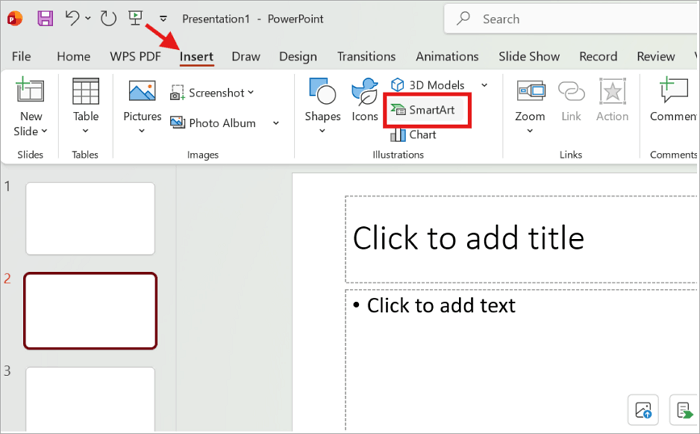Image resolution: width=700 pixels, height=434 pixels.
Task: Click the Save icon in the title bar
Action: tap(45, 18)
